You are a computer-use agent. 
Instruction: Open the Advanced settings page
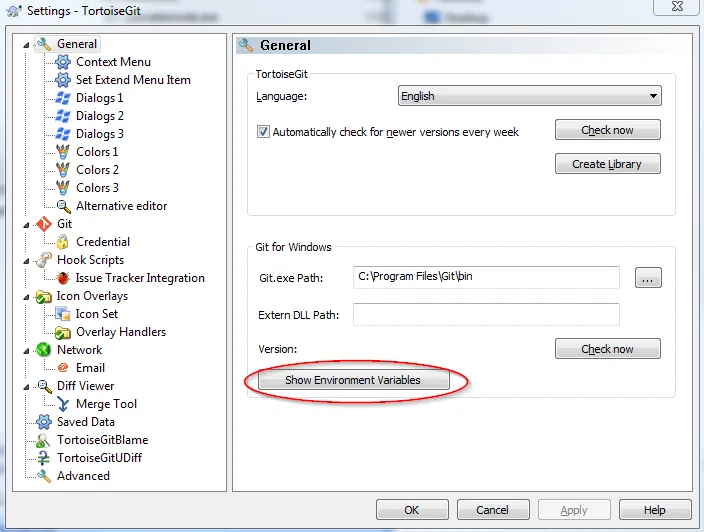(x=83, y=476)
